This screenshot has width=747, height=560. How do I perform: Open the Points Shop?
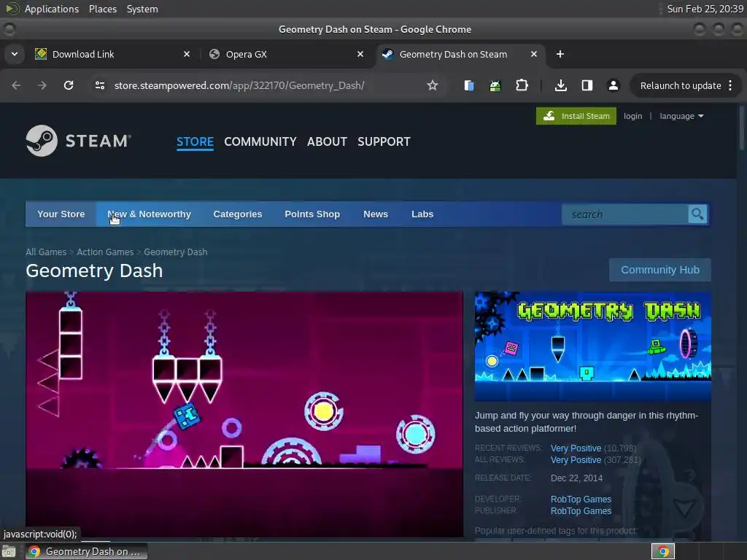pyautogui.click(x=312, y=214)
